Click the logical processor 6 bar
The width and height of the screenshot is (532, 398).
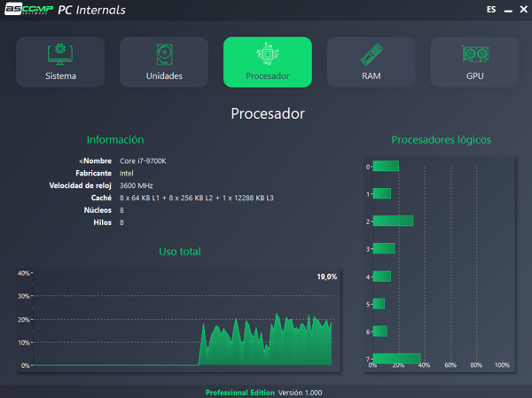click(380, 332)
